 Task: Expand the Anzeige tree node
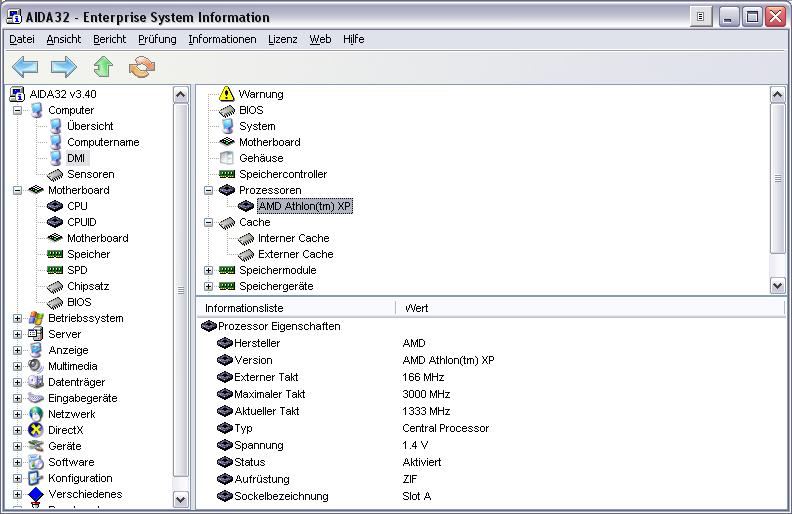coord(17,350)
